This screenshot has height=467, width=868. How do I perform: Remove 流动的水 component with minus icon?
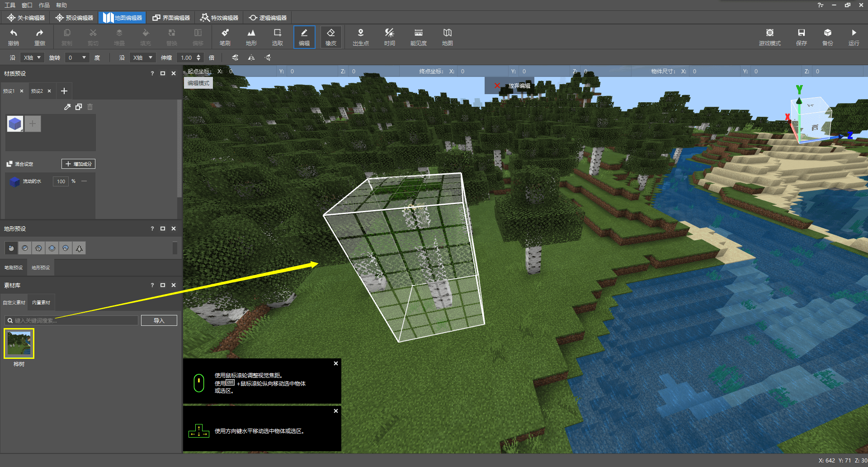[x=84, y=181]
